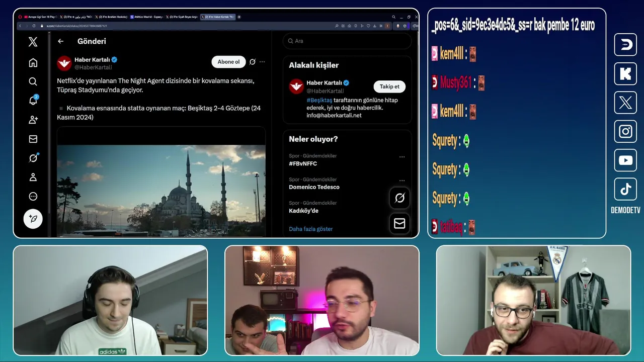Open more options for #FBvNFFC trend

[402, 157]
